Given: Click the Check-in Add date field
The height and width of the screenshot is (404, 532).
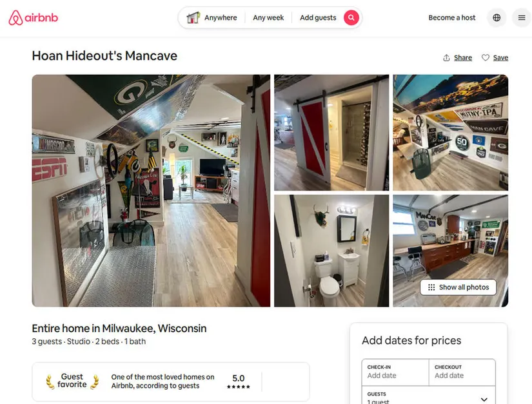Looking at the screenshot, I should (x=395, y=372).
